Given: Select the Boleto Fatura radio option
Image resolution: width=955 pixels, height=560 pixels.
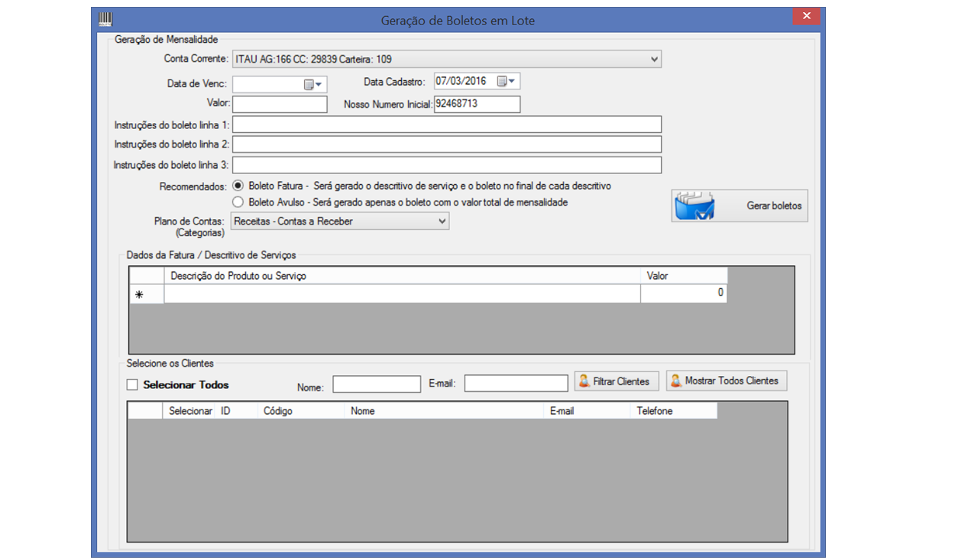Looking at the screenshot, I should [x=238, y=186].
